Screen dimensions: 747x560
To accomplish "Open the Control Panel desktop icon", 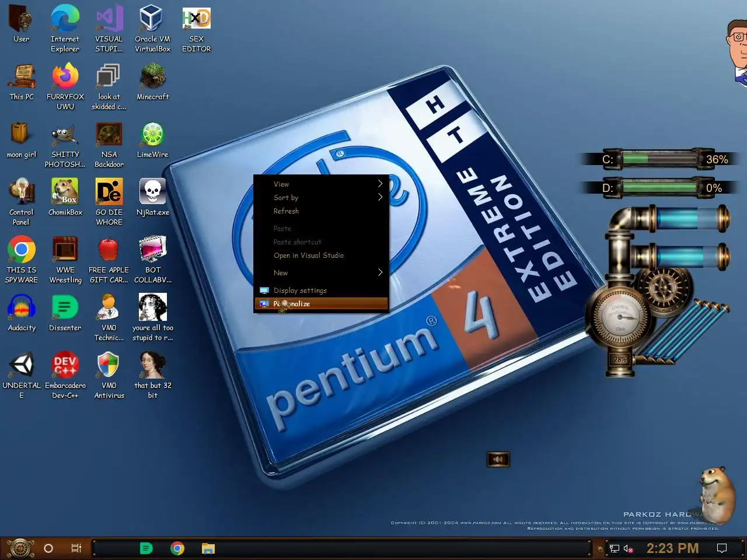I will 22,202.
